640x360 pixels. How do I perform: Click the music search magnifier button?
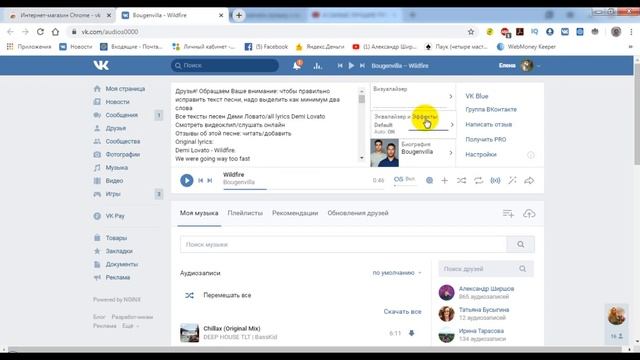520,244
